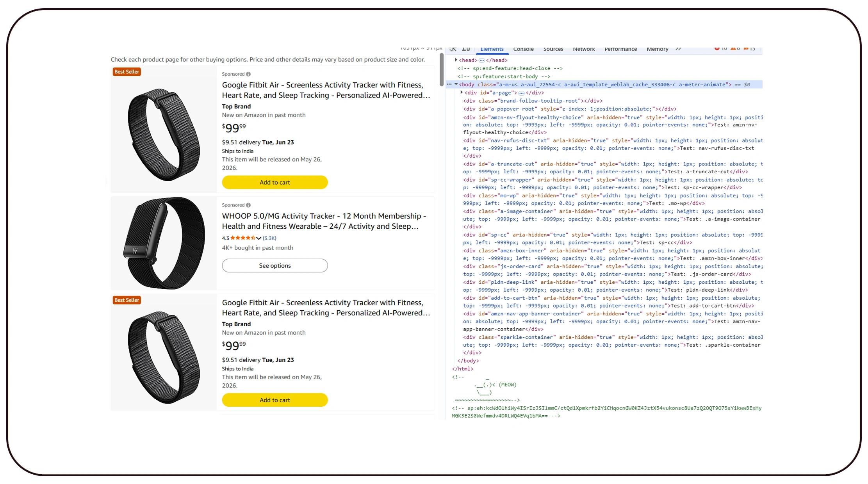Select the sp-cc-wrapper div row

613,184
